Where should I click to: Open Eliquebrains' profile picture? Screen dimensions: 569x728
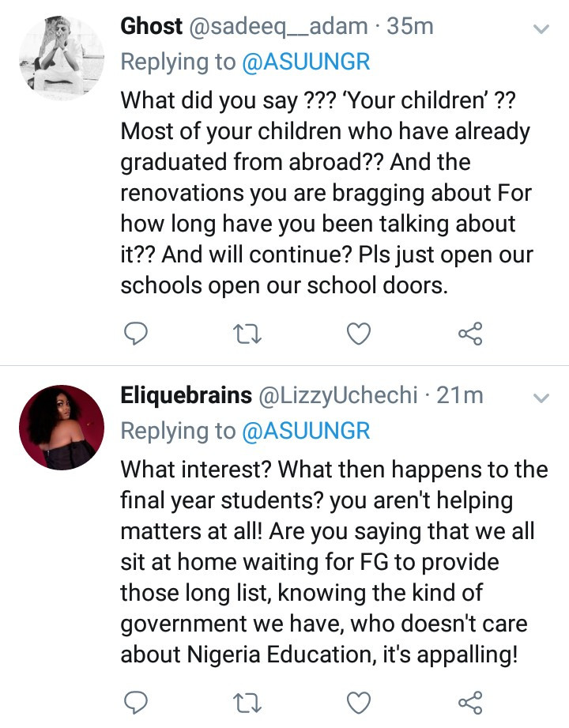point(61,427)
